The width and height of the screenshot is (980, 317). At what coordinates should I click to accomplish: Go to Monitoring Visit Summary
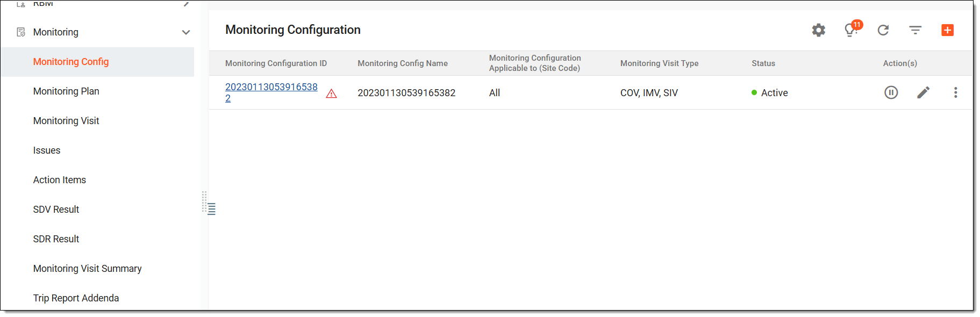pos(88,269)
